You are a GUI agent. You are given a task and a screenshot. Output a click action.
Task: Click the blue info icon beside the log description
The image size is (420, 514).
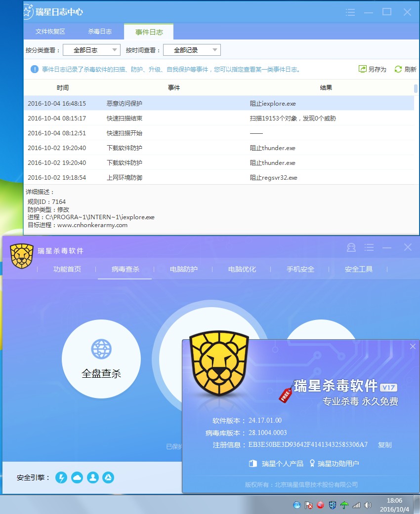pyautogui.click(x=35, y=69)
